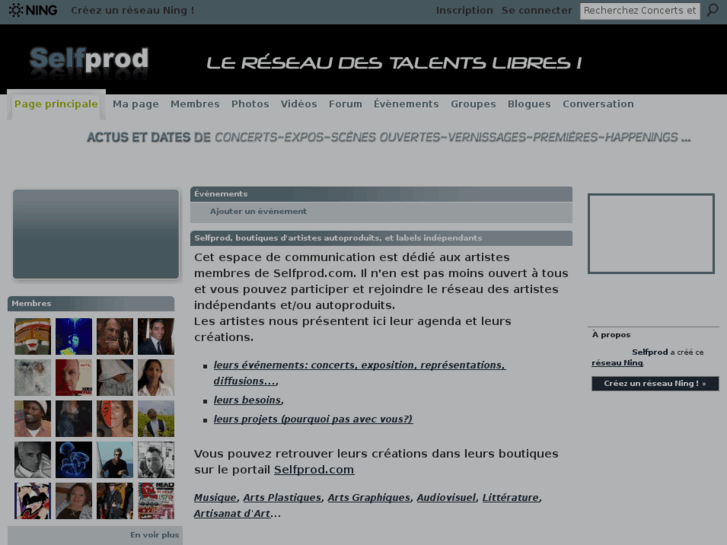Open member thumbnail of white-hooded figure

click(x=115, y=378)
